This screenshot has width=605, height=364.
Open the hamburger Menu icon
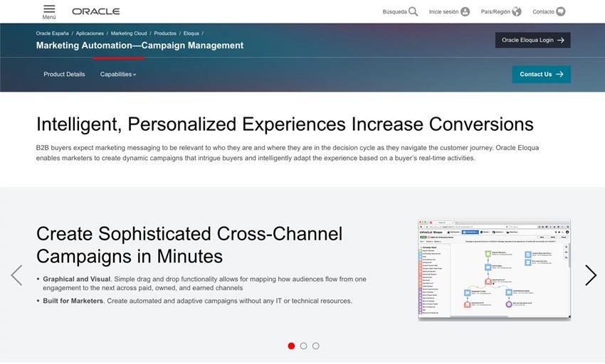coord(49,9)
